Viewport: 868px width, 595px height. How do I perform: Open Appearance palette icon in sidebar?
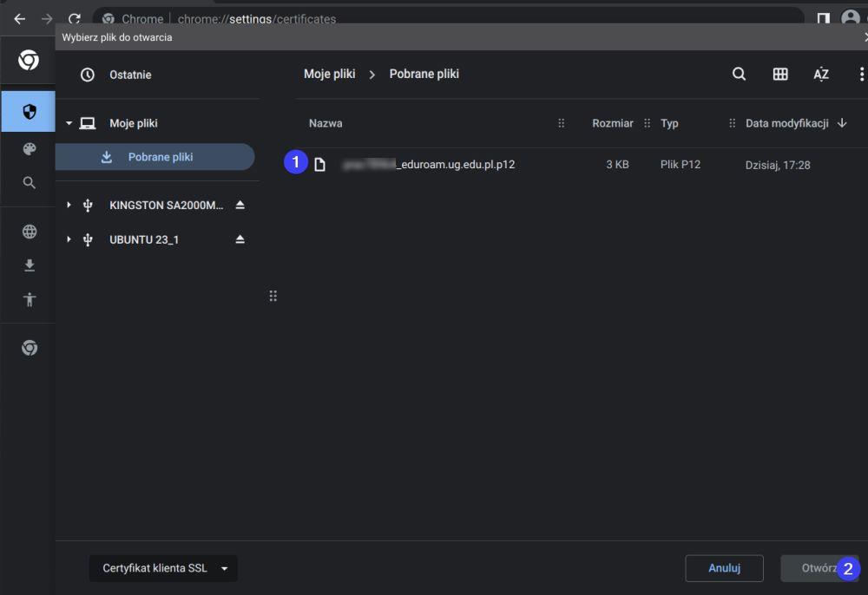(x=29, y=149)
